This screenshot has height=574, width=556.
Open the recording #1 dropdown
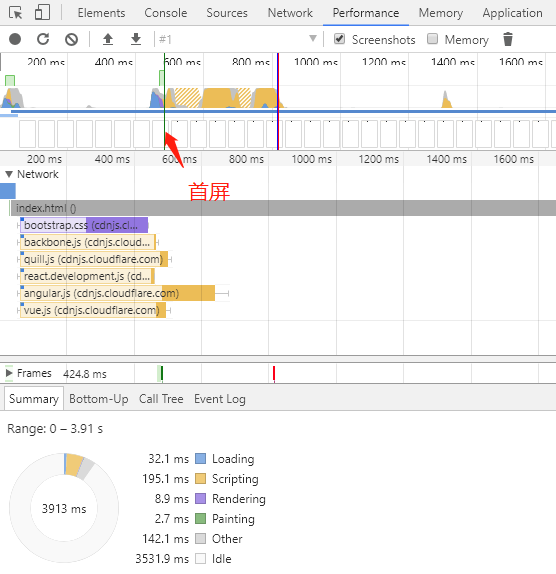[238, 39]
